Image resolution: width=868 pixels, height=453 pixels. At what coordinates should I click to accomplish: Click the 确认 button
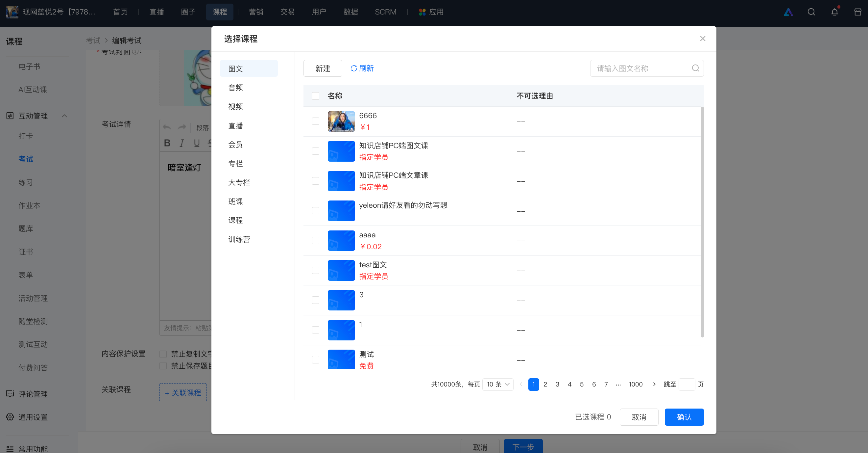tap(684, 417)
